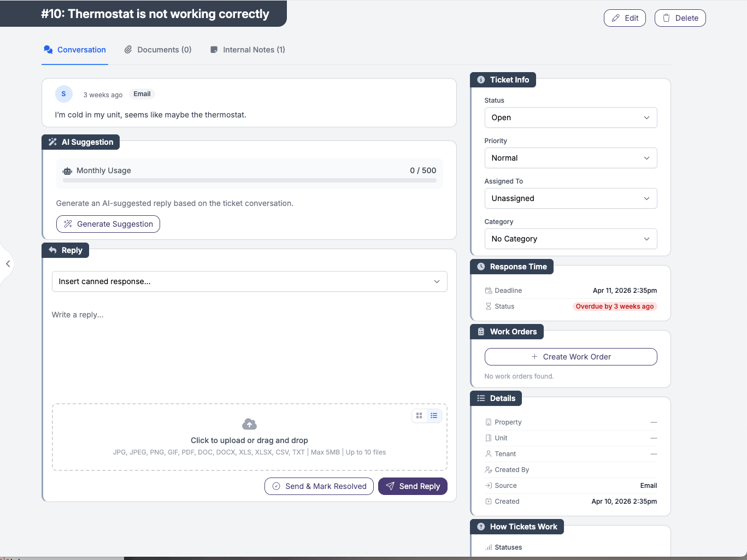Click the Tenant person icon
The image size is (747, 560).
[489, 454]
